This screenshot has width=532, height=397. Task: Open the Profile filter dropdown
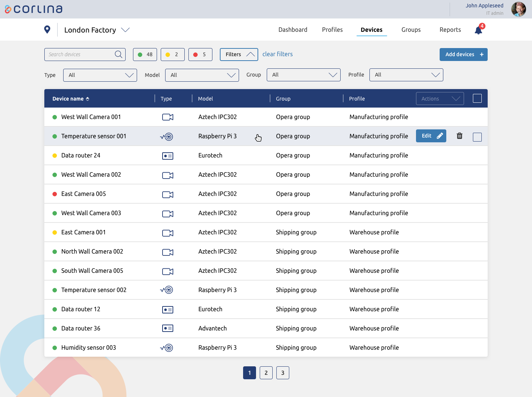click(406, 75)
